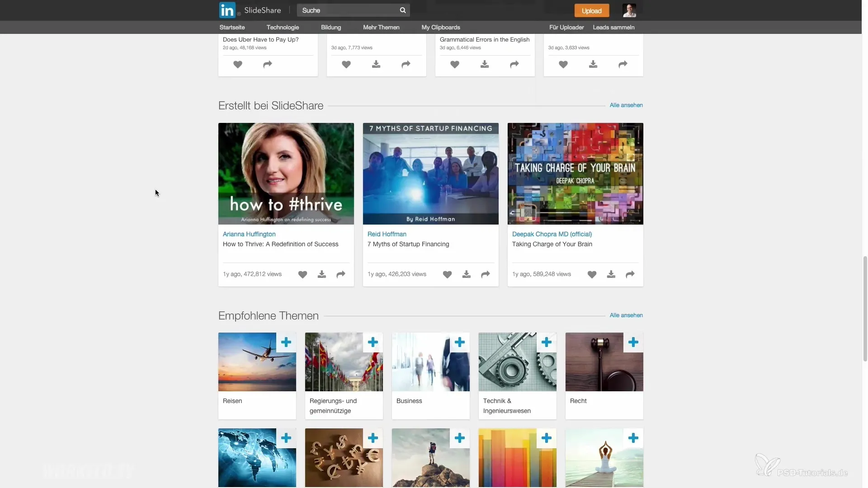Open Arianna Huffington author link
The height and width of the screenshot is (488, 868).
point(249,234)
